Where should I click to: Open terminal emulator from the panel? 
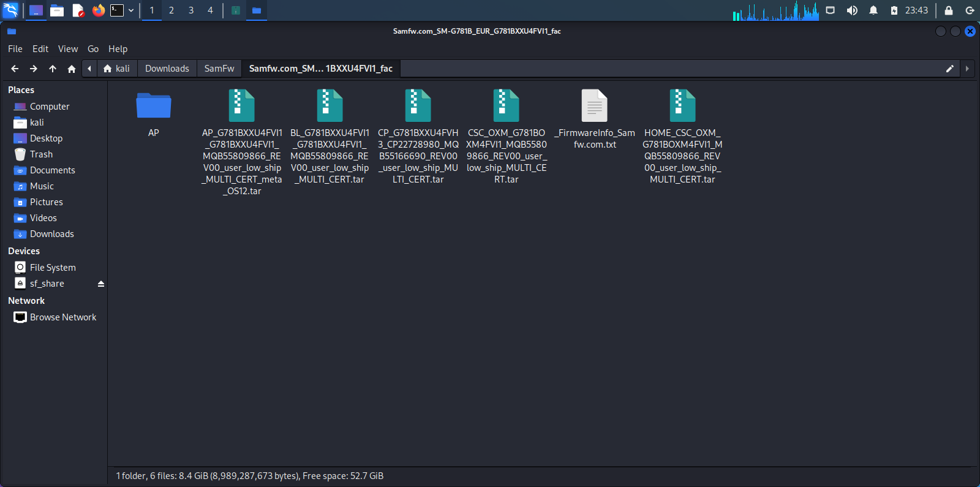(117, 10)
